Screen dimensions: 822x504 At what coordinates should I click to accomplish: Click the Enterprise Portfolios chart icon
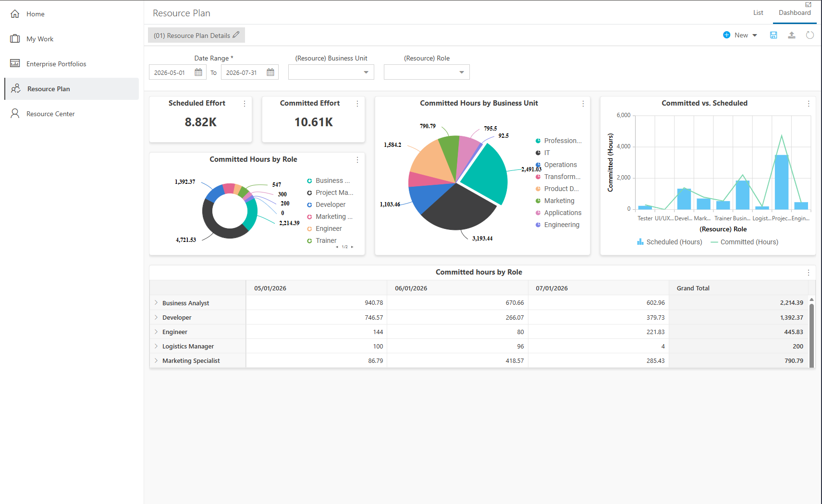pyautogui.click(x=15, y=64)
